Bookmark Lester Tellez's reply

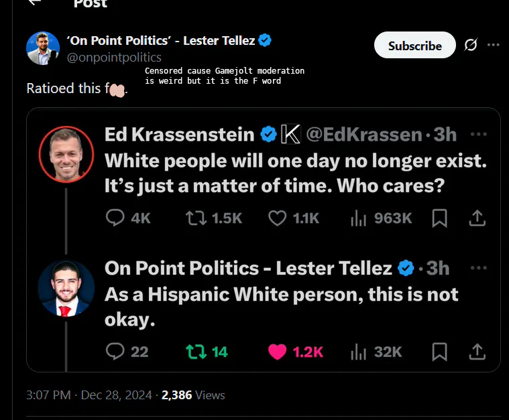(439, 351)
